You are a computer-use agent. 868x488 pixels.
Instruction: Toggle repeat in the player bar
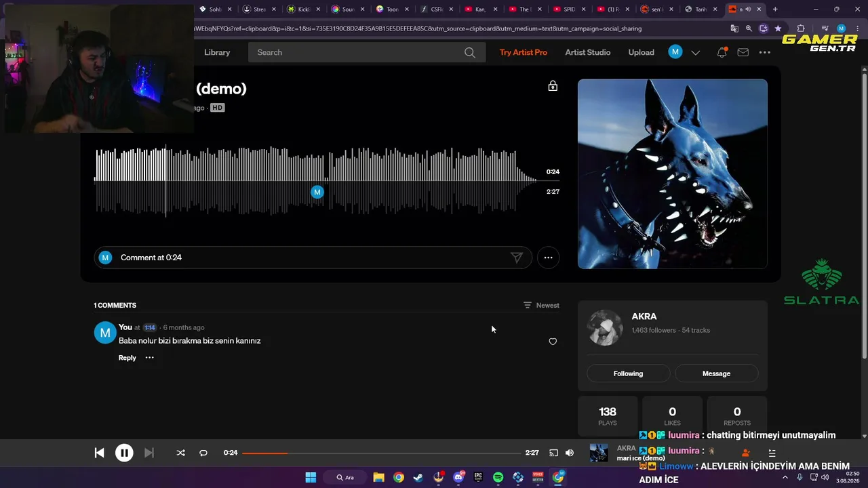(203, 453)
